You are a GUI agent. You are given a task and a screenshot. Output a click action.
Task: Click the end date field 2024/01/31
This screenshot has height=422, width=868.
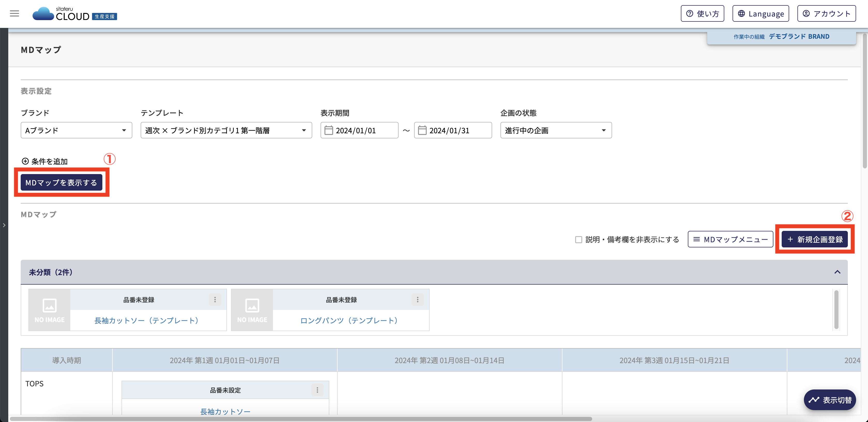[x=453, y=130]
